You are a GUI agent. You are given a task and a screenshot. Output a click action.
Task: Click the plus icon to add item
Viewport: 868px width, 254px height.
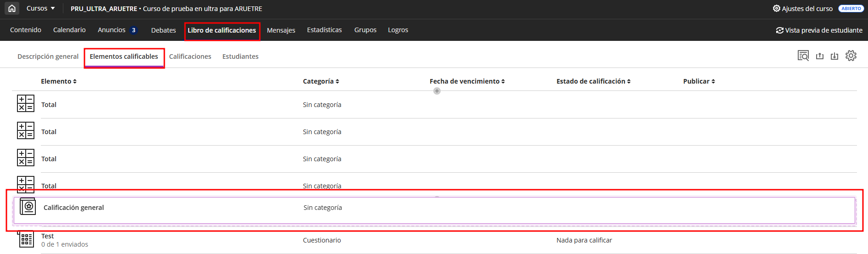pyautogui.click(x=437, y=91)
